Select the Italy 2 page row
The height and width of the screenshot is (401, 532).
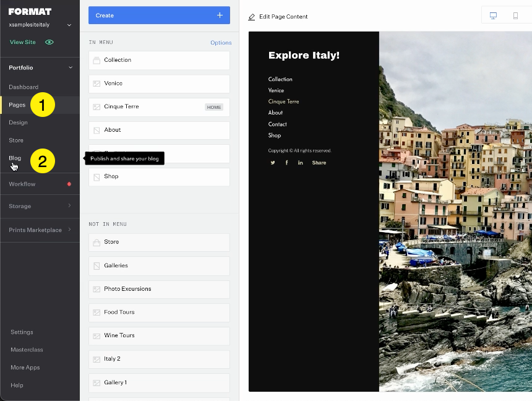(159, 359)
